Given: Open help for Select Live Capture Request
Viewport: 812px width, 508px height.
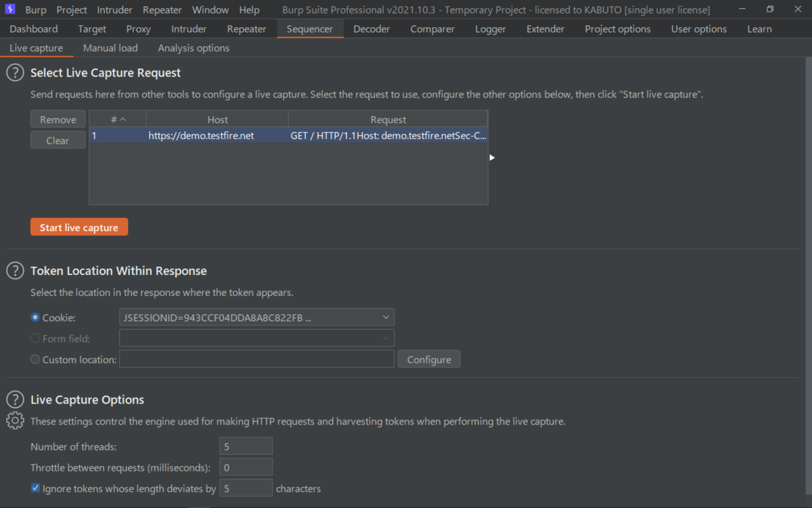Looking at the screenshot, I should pyautogui.click(x=15, y=72).
